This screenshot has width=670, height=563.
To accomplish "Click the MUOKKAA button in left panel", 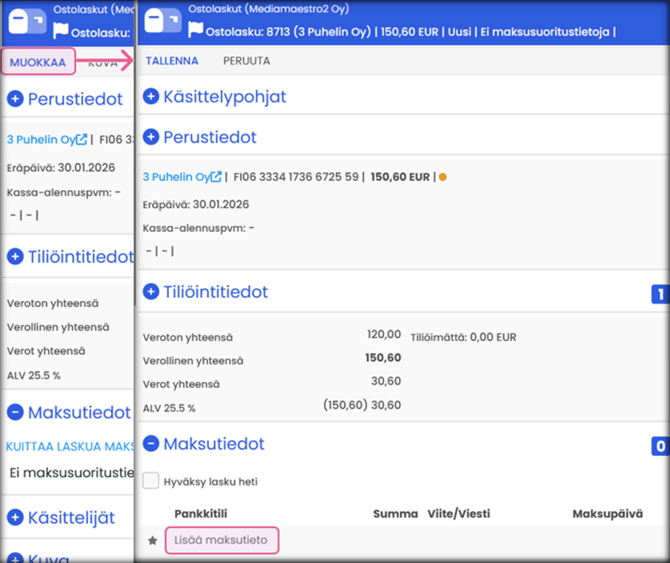I will [38, 62].
